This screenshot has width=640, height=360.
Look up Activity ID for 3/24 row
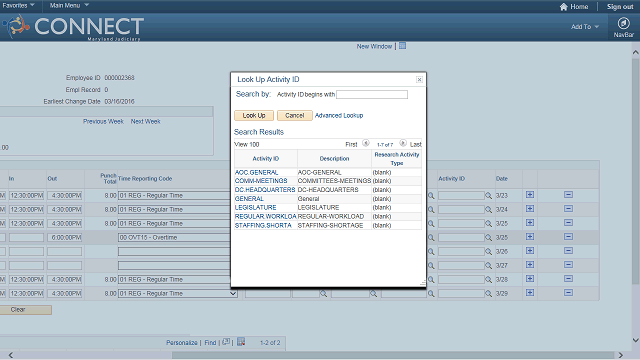[x=488, y=210]
